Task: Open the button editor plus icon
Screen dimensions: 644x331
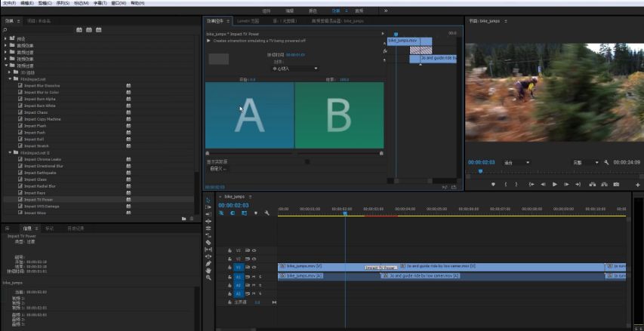Action: point(638,185)
